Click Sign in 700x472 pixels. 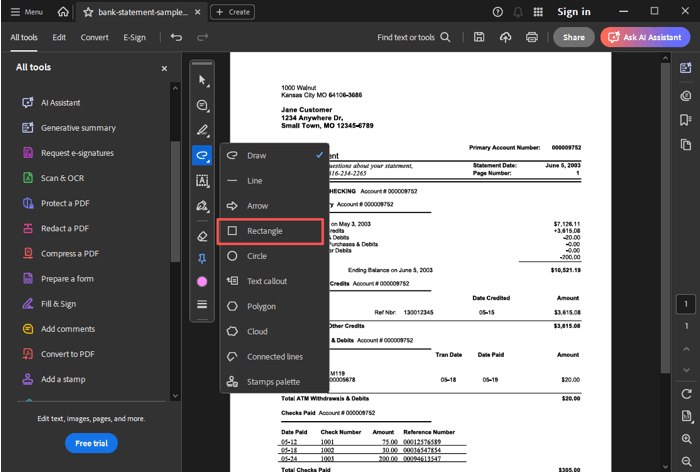[574, 12]
